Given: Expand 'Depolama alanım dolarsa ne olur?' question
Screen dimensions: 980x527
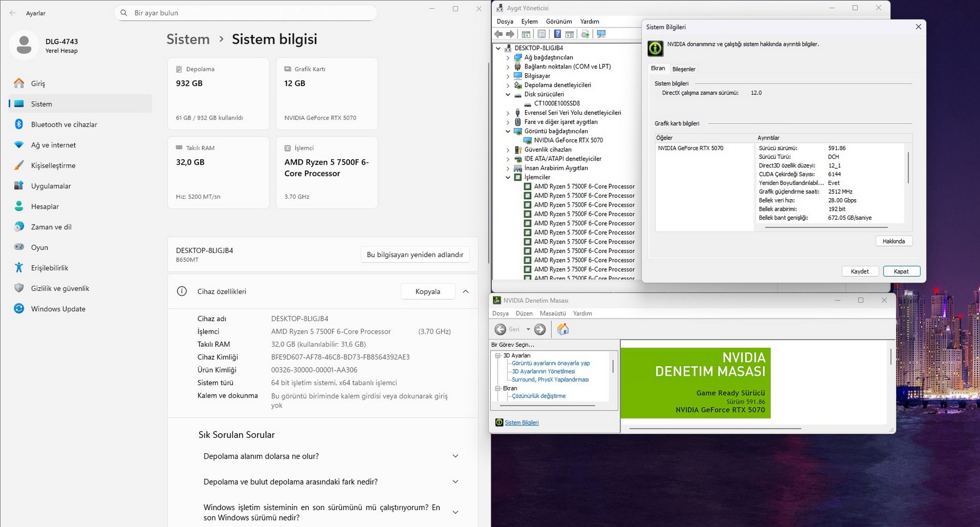Looking at the screenshot, I should point(456,456).
